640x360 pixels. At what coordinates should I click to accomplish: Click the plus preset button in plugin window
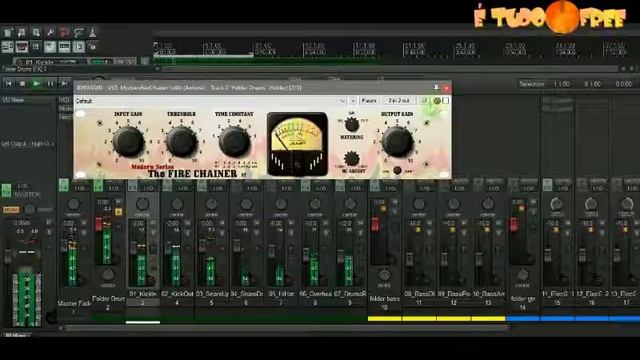point(353,101)
